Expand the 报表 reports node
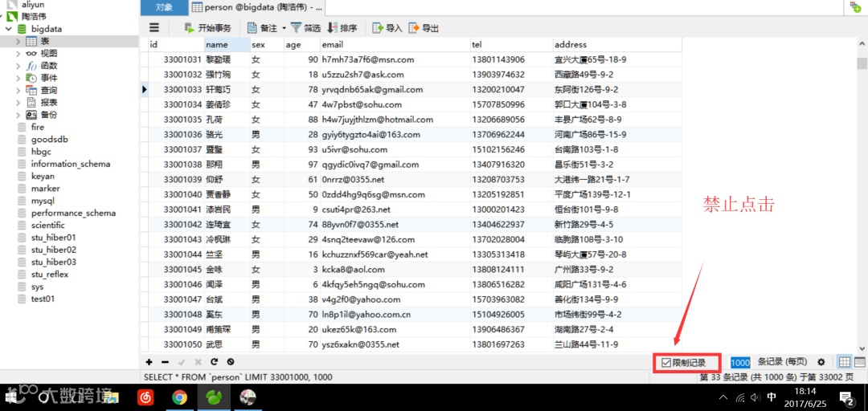The width and height of the screenshot is (868, 411). [18, 102]
